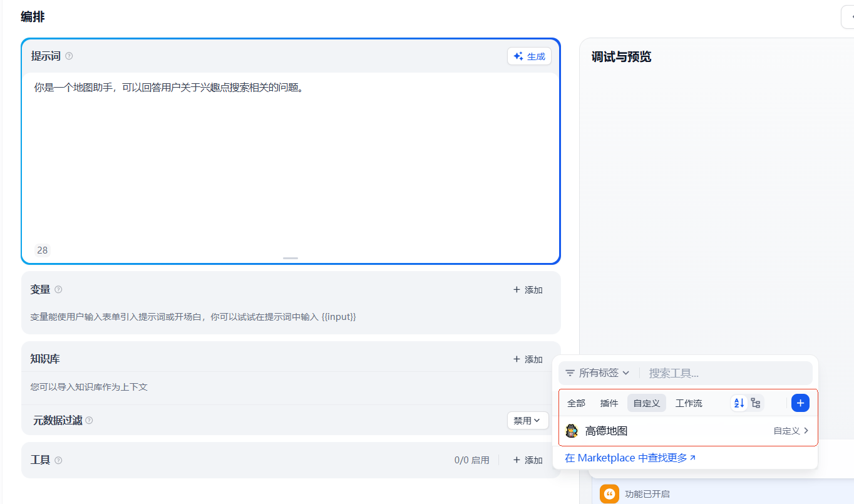Switch to the 工作流 tab
Viewport: 854px width, 504px height.
click(x=689, y=403)
